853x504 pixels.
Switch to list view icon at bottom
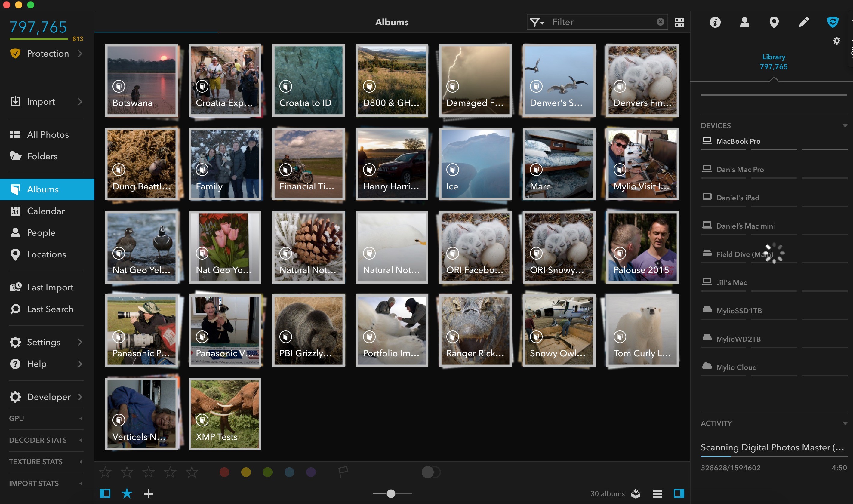[x=657, y=493]
